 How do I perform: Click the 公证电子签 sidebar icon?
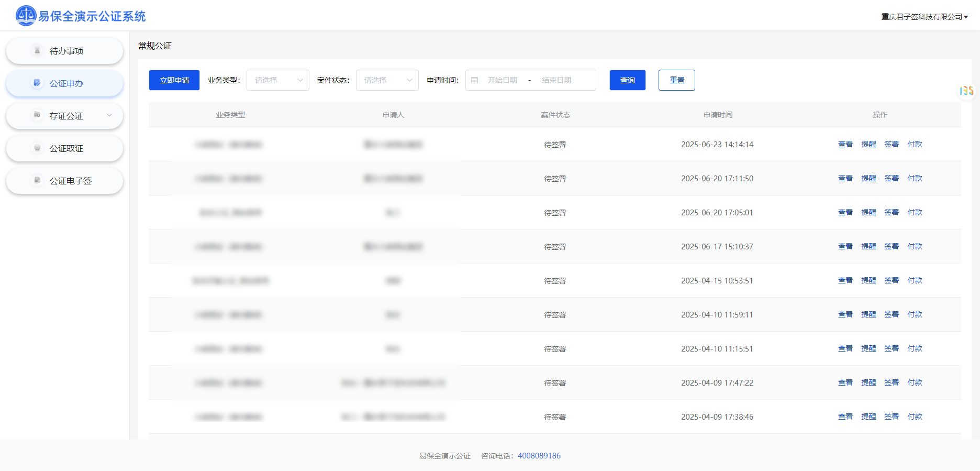tap(37, 181)
